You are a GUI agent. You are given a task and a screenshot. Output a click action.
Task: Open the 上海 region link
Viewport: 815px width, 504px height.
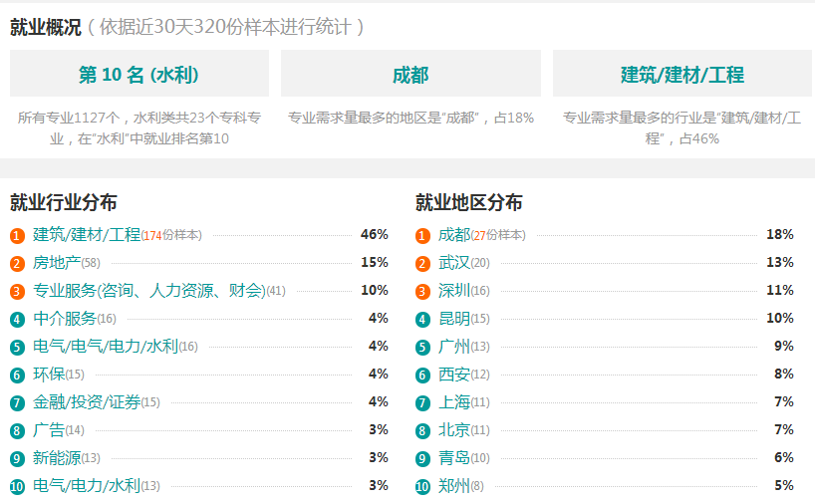coord(454,402)
